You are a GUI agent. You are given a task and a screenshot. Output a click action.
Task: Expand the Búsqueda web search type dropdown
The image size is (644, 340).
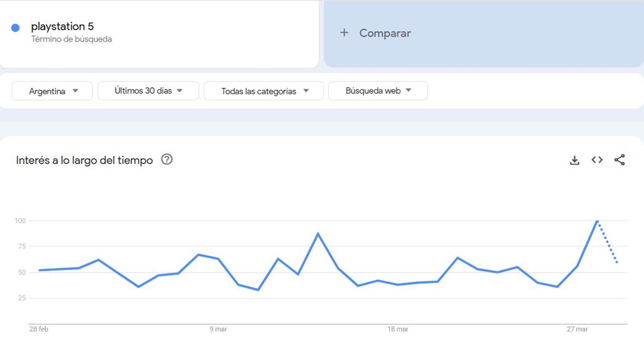click(378, 91)
